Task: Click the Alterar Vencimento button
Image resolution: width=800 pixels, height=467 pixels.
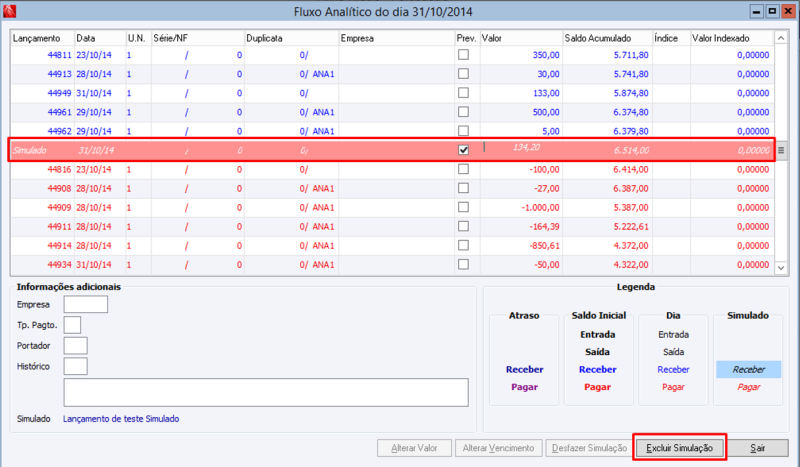Action: (x=498, y=448)
